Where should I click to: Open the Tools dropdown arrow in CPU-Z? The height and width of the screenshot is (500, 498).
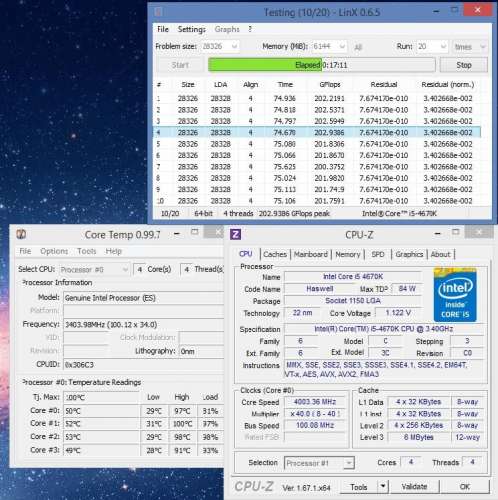pyautogui.click(x=383, y=486)
